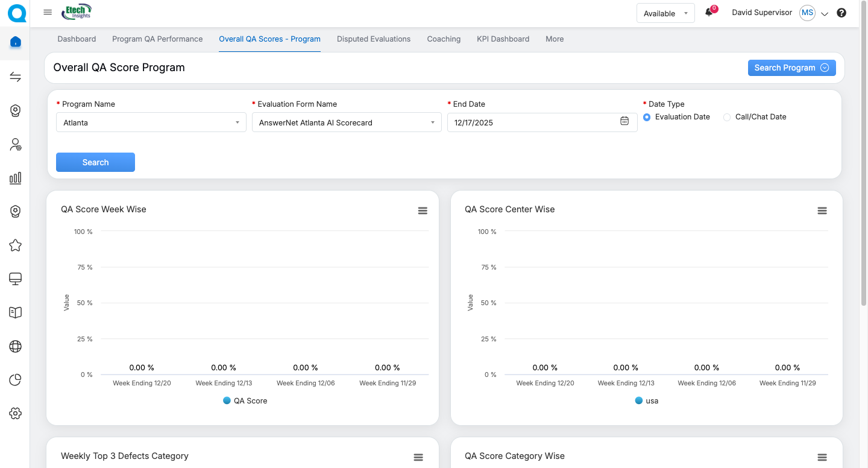Select the Evaluation Date radio button
868x468 pixels.
coord(647,117)
